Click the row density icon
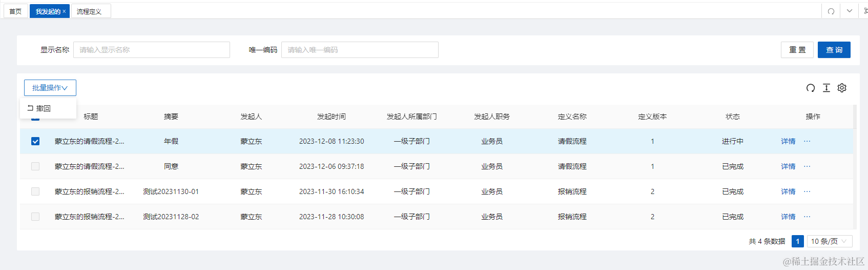The width and height of the screenshot is (868, 270). coord(826,88)
